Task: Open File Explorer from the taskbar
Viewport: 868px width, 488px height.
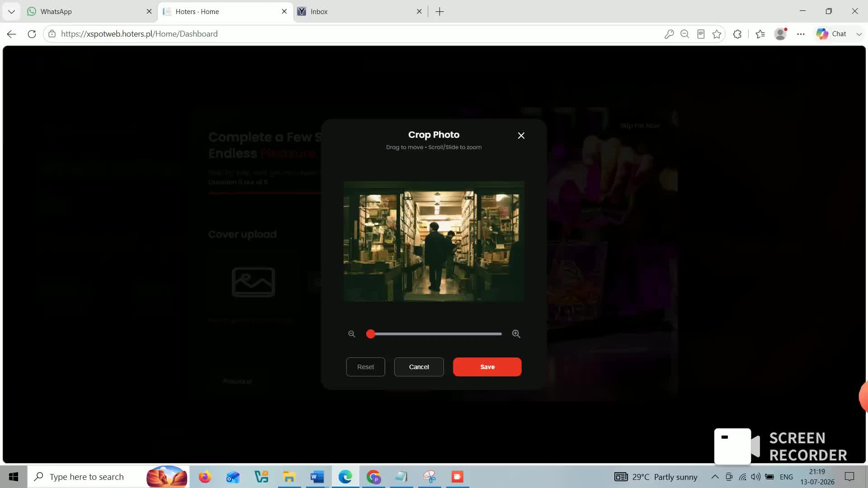Action: [289, 477]
